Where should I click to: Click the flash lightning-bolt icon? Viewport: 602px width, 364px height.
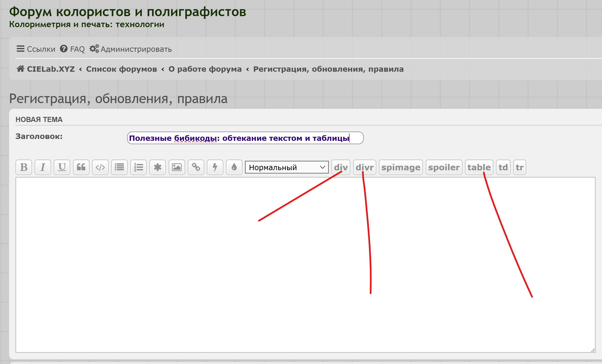[x=215, y=167]
